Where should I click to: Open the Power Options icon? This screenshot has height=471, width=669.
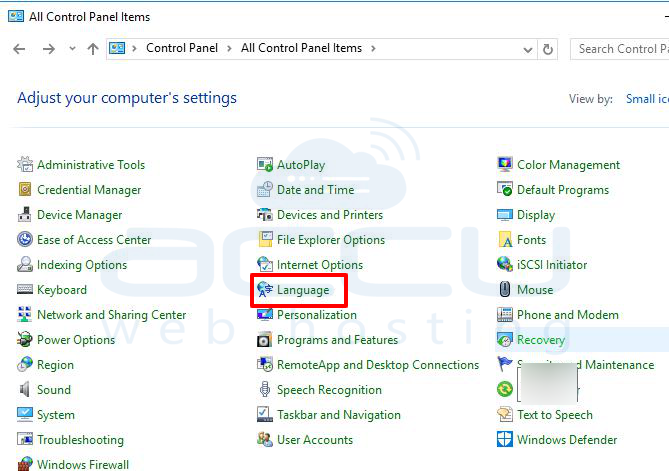[x=25, y=340]
